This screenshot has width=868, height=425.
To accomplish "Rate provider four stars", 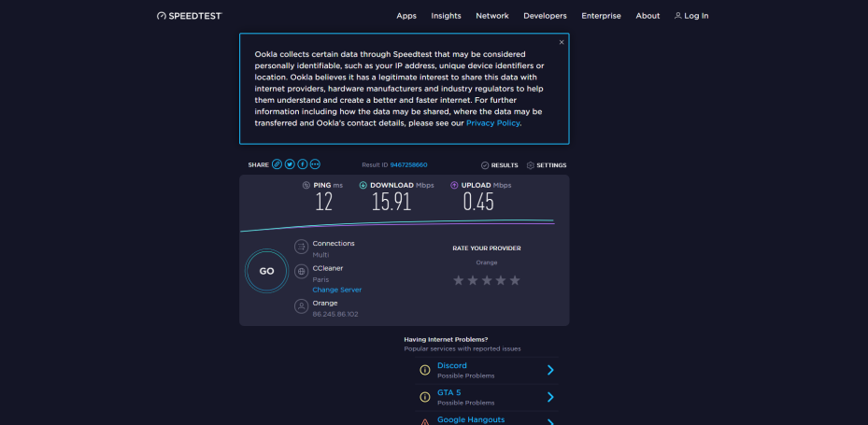I will (x=501, y=280).
